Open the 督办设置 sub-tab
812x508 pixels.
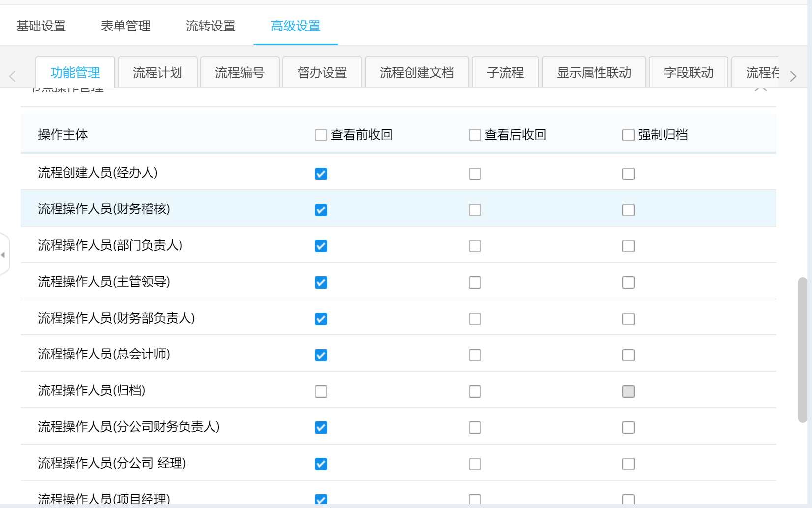[322, 73]
